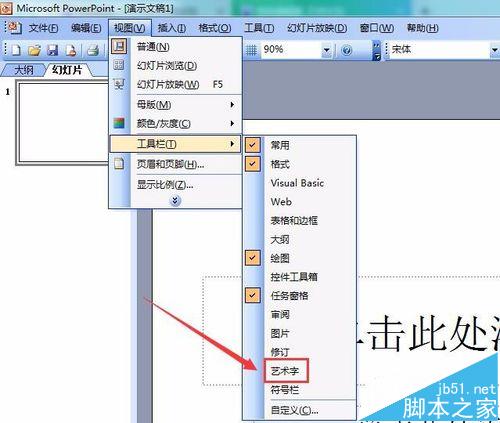Open the 宋体 font dropdown arrow

point(495,50)
